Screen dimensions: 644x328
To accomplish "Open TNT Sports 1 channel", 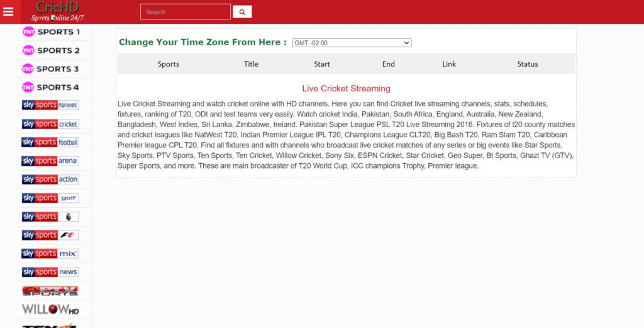I will tap(52, 31).
